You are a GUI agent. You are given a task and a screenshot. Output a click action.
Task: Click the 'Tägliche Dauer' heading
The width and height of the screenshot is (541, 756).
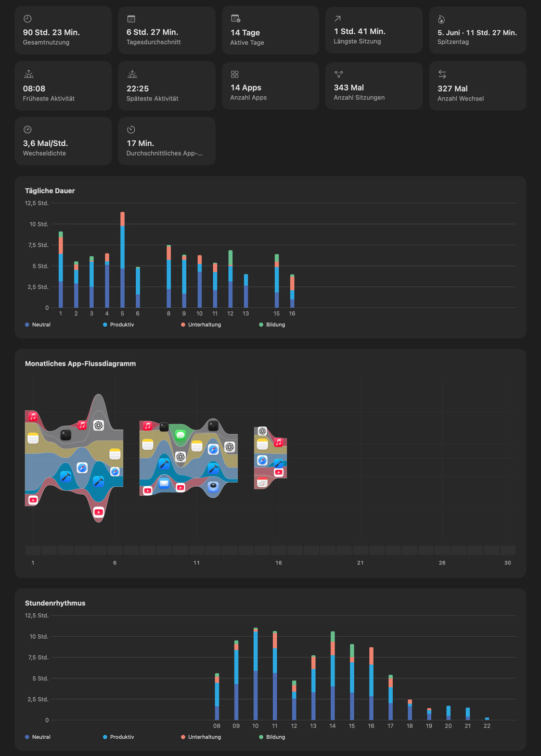tap(50, 191)
